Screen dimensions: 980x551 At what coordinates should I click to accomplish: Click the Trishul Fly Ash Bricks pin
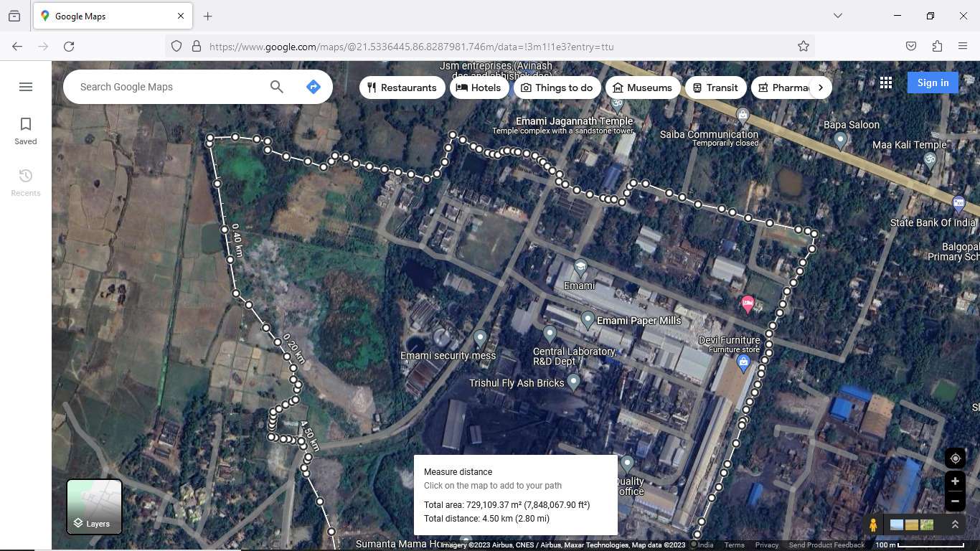point(573,382)
